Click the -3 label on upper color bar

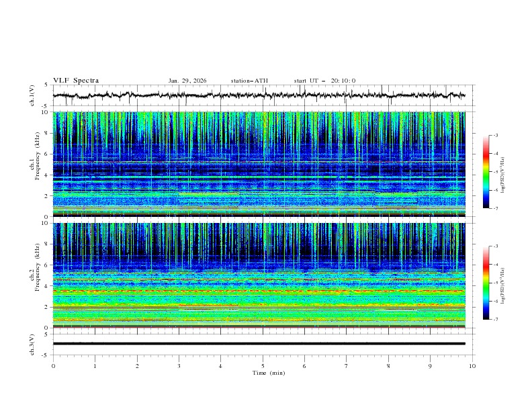(x=495, y=136)
